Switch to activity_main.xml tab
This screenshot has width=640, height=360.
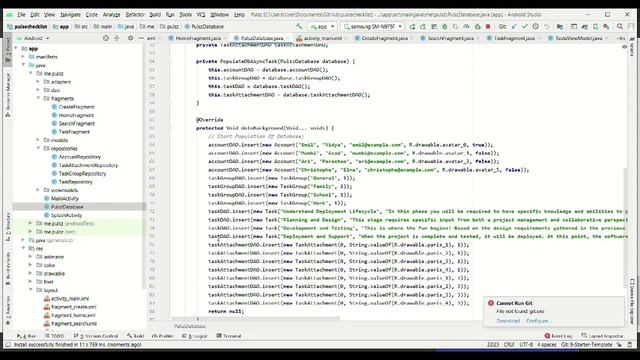coord(322,38)
